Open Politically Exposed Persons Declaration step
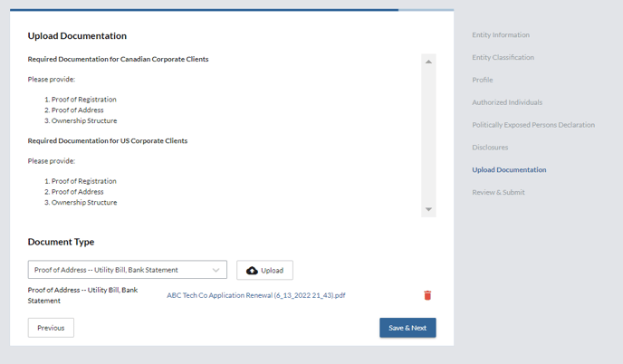The image size is (623, 364). (x=533, y=125)
